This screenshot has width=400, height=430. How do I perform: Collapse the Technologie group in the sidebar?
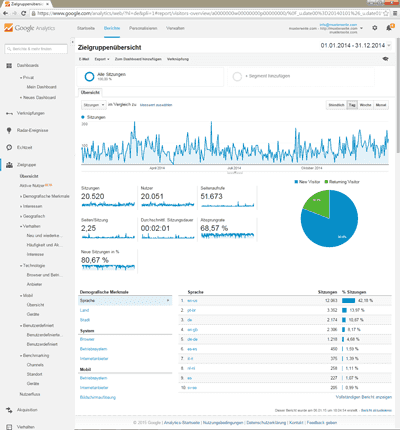pos(32,266)
